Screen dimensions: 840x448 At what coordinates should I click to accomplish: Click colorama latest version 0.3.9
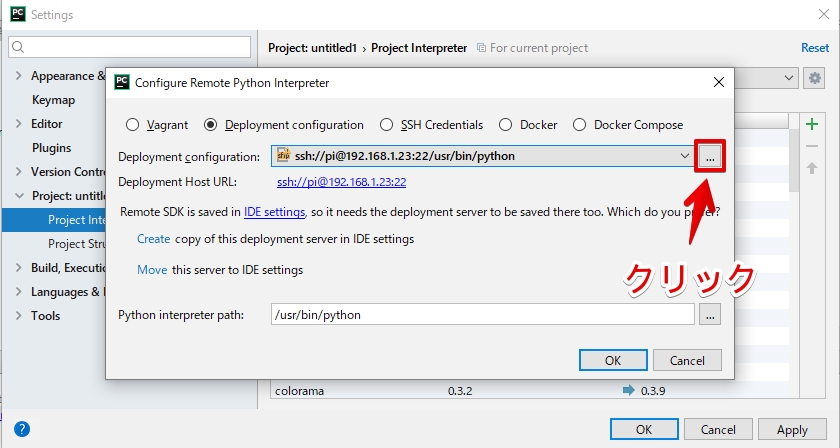[x=653, y=391]
